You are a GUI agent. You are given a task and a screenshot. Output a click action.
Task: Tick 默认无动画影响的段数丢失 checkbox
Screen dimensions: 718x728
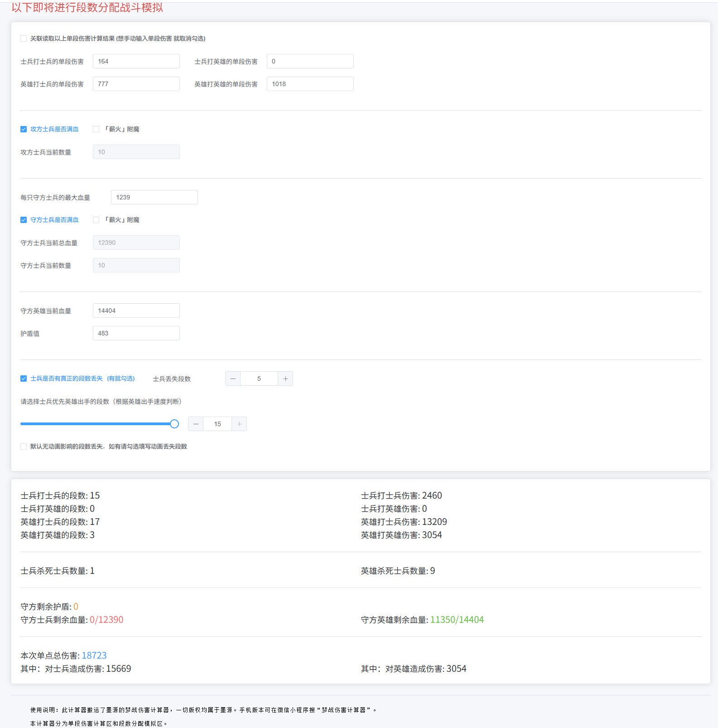tap(24, 447)
